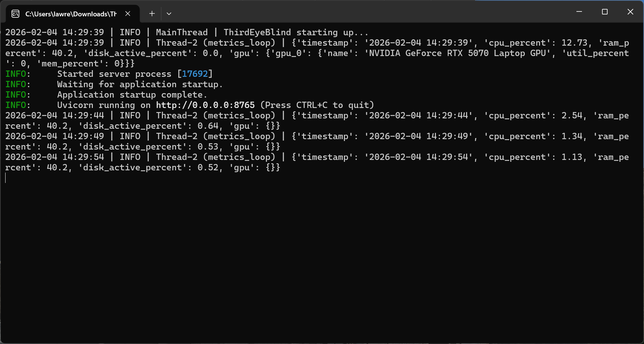Open a new tab with the plus icon

coord(152,14)
